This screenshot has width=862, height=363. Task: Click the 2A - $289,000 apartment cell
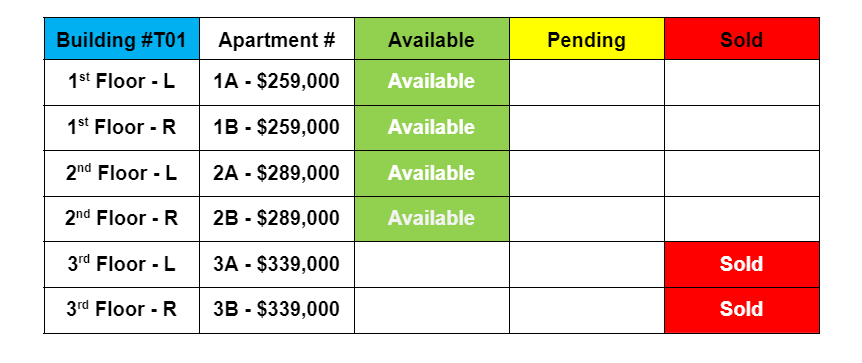[x=277, y=173]
